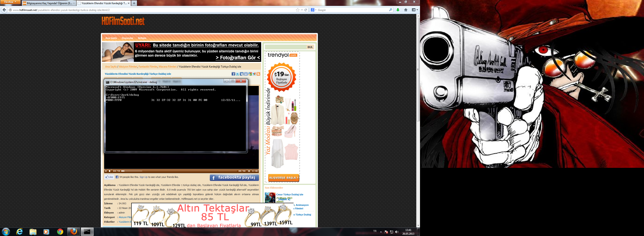
Task: Click the site search input box
Action: pos(285,47)
